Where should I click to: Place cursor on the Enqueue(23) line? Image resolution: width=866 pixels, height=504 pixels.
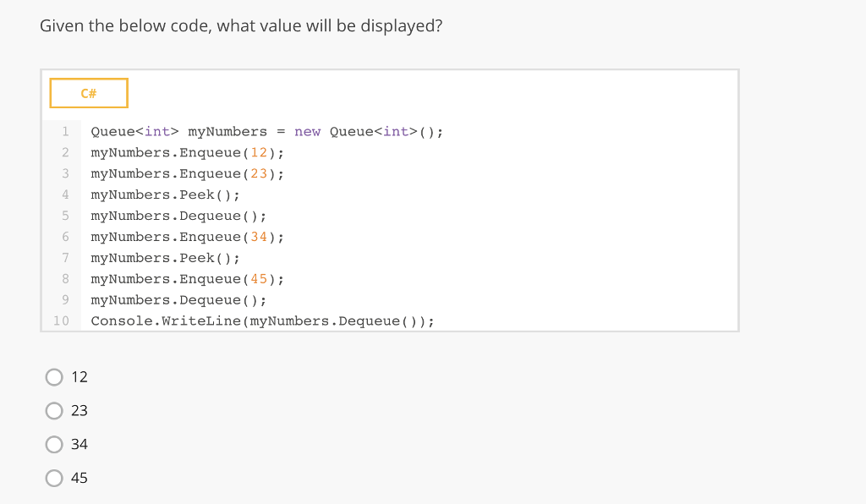point(187,174)
